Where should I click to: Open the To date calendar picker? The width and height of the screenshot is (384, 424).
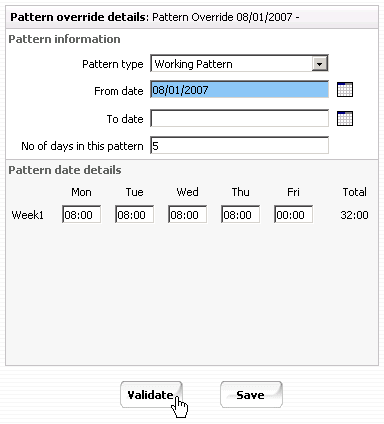coord(345,119)
